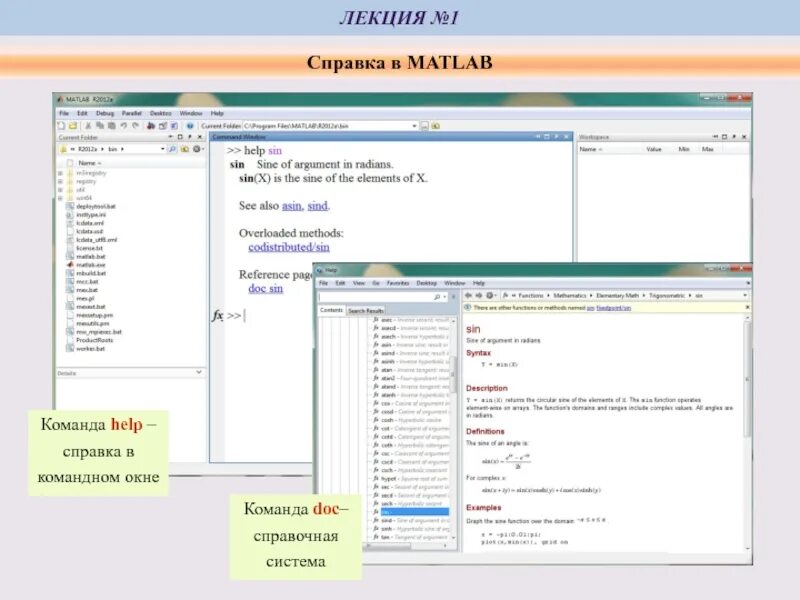800x600 pixels.
Task: Click Open file icon in MATLAB toolbar
Action: click(73, 126)
